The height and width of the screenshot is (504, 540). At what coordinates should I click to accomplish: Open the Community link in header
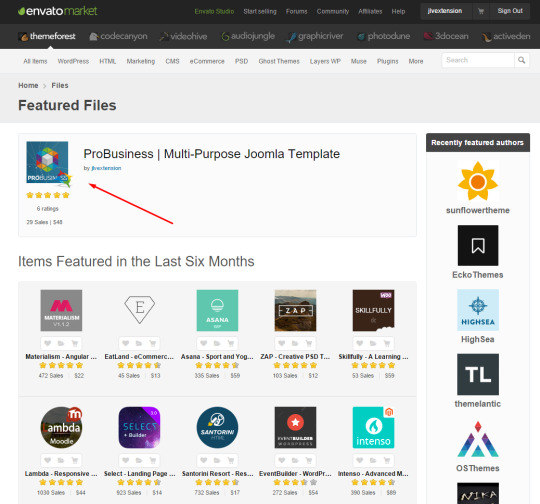(x=333, y=11)
